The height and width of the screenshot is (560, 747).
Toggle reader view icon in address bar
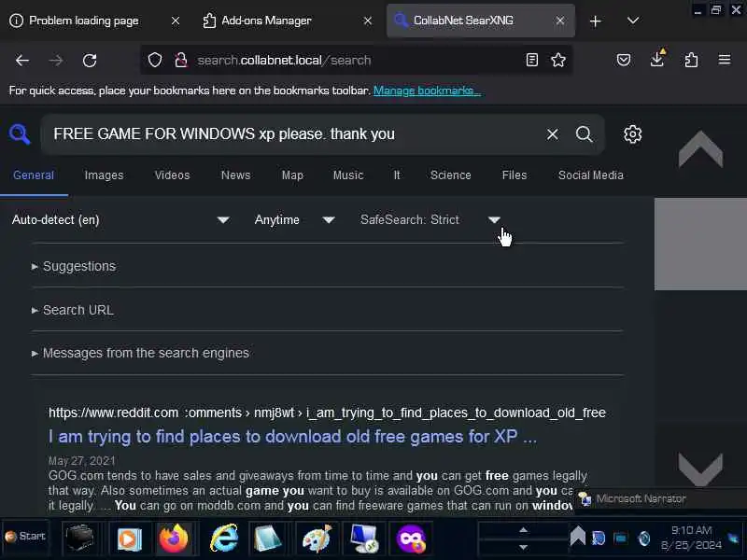[x=532, y=60]
